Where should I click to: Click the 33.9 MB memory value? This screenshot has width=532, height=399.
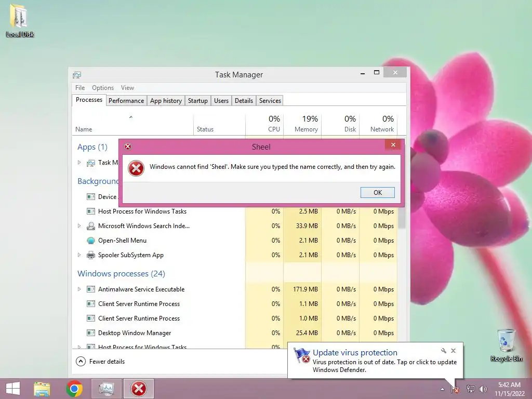pyautogui.click(x=307, y=225)
